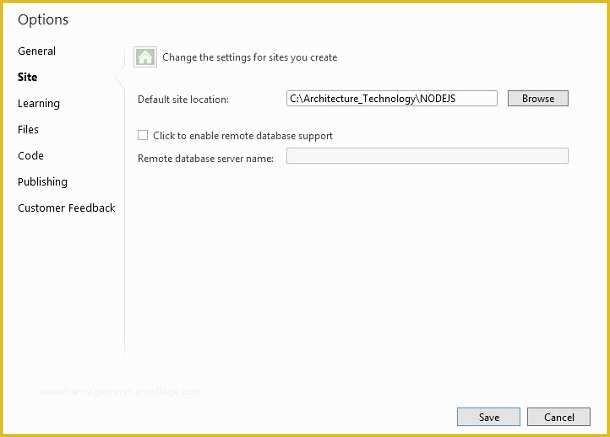Switch to the Learning options tab
This screenshot has width=610, height=437.
(x=39, y=104)
